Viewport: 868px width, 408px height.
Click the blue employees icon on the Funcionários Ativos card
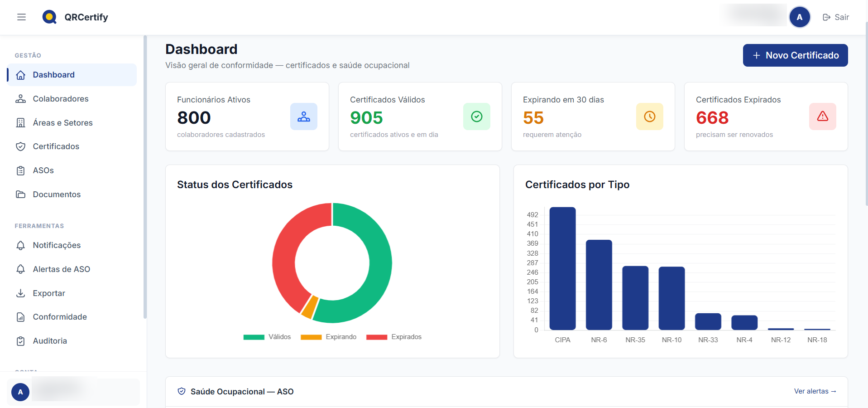(304, 117)
